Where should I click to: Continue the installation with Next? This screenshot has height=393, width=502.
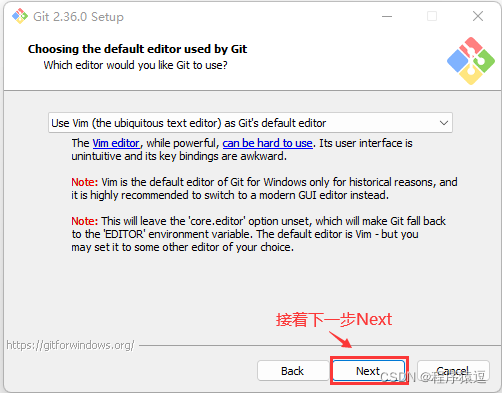click(x=369, y=371)
